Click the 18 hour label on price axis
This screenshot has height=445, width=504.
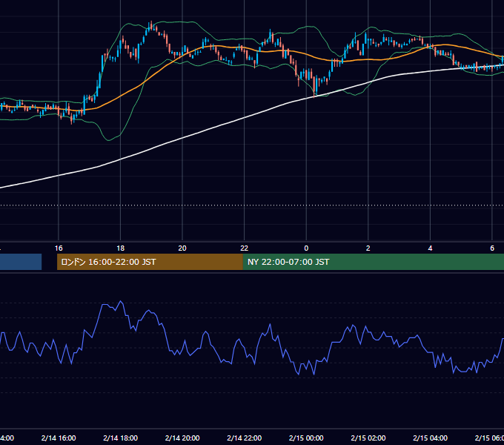pyautogui.click(x=121, y=248)
